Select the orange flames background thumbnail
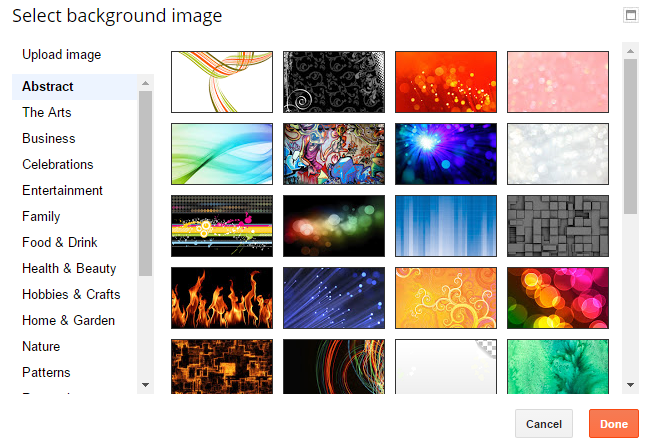 point(221,298)
